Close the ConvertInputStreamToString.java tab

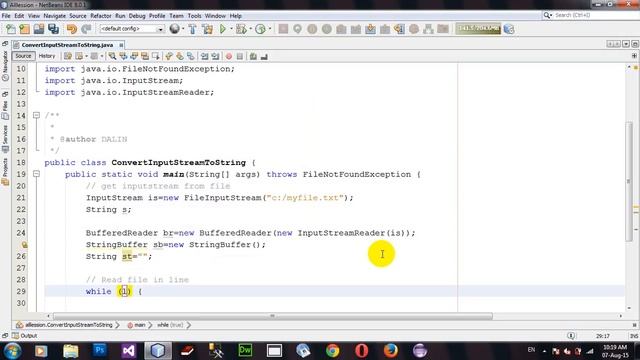121,45
